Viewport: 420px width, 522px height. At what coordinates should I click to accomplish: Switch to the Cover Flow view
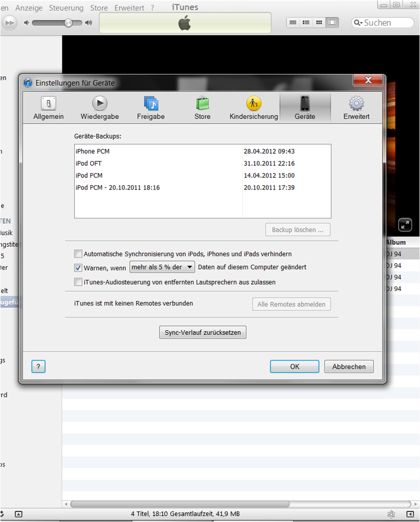click(332, 22)
